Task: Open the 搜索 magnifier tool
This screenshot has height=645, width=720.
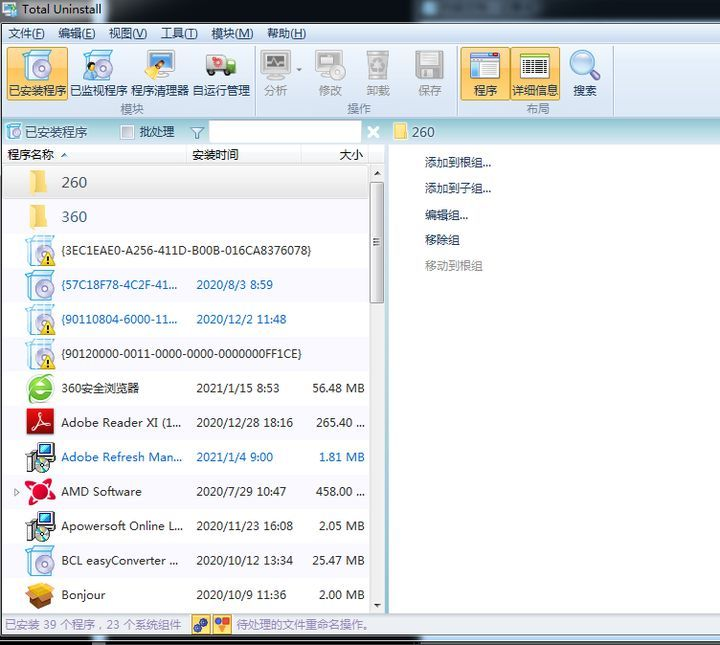Action: 585,73
